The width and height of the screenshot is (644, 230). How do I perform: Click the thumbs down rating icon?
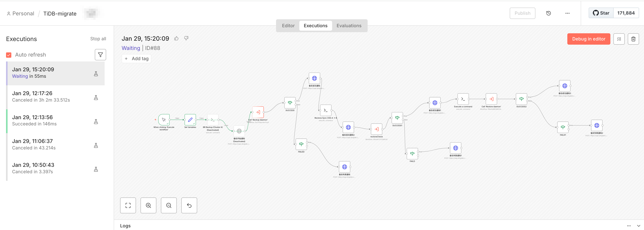(x=186, y=38)
